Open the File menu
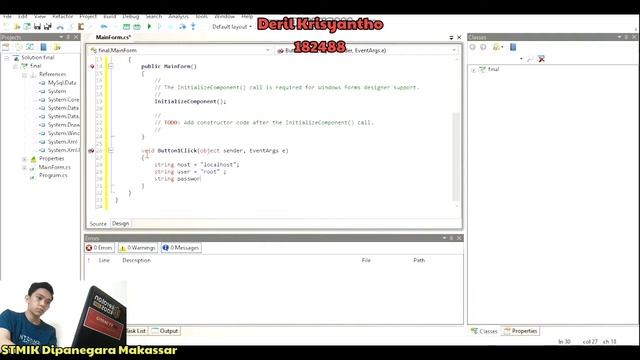The width and height of the screenshot is (640, 360). click(7, 16)
